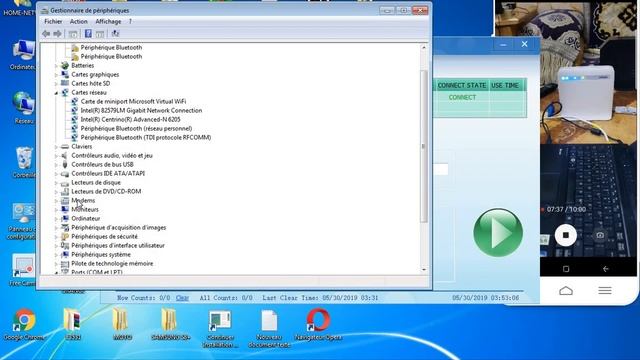Collapse the Cartes réseau category
The height and width of the screenshot is (360, 640).
pos(56,93)
